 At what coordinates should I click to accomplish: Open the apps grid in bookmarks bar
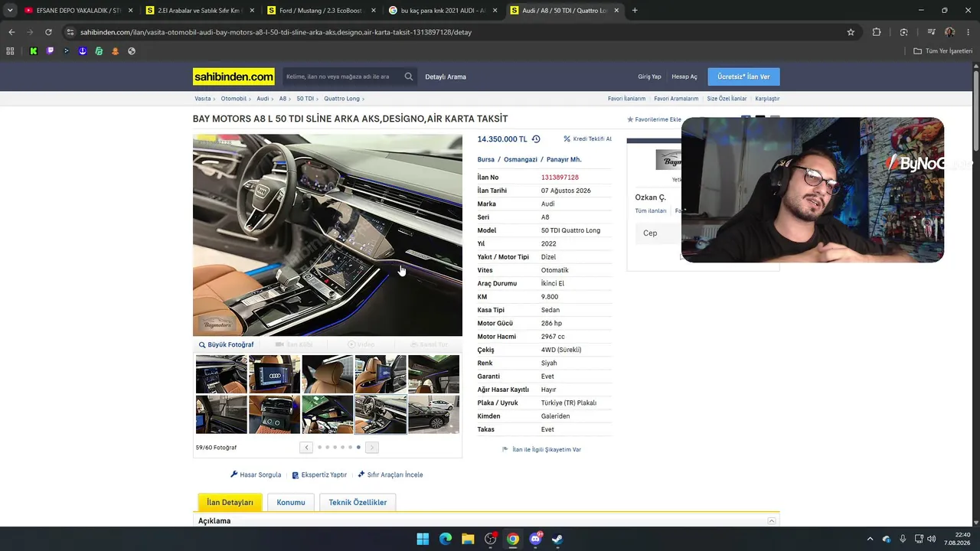(10, 51)
